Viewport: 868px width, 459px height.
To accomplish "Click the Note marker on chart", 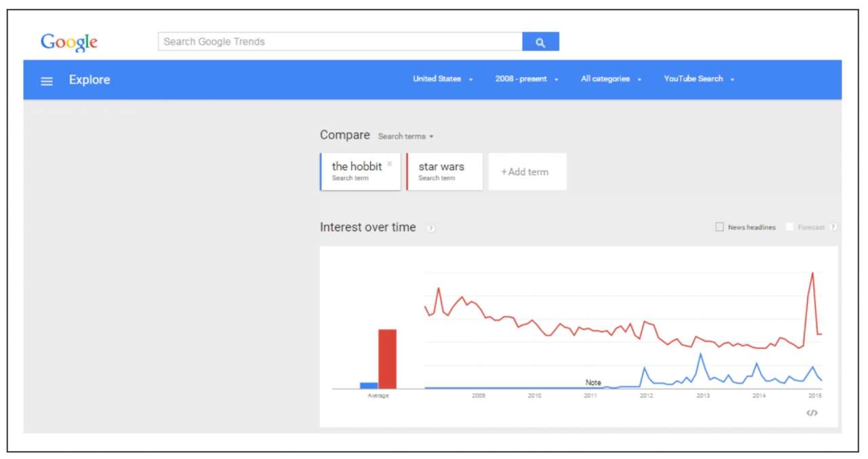I will pyautogui.click(x=593, y=382).
